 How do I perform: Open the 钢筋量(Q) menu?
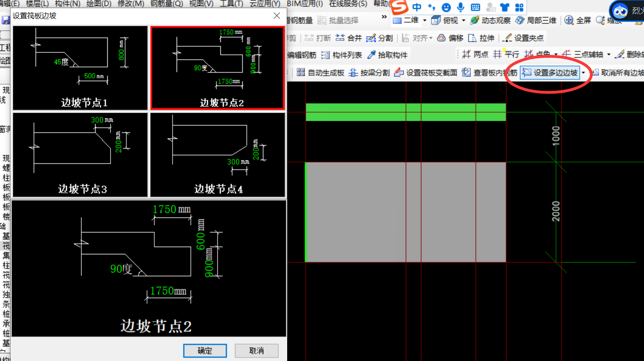click(x=166, y=4)
